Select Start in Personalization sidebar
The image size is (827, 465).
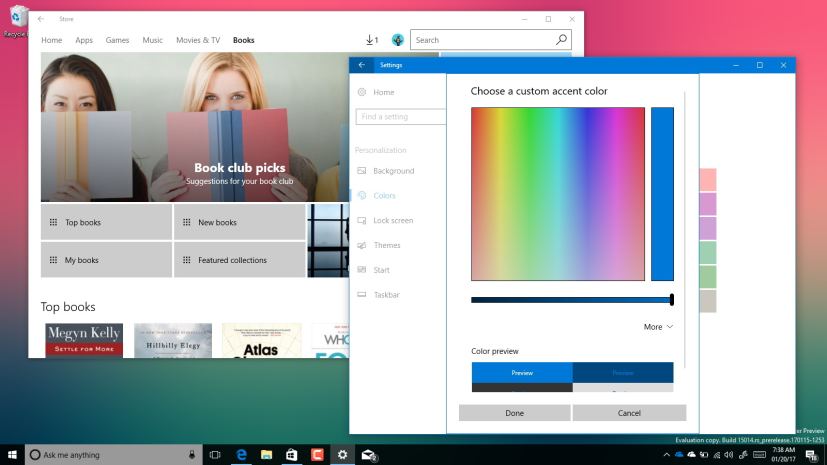click(381, 270)
